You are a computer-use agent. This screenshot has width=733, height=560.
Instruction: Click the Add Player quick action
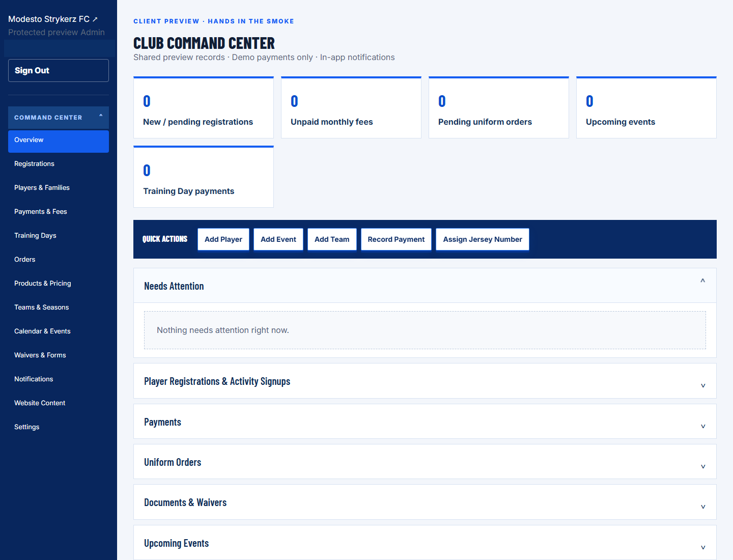click(x=223, y=239)
